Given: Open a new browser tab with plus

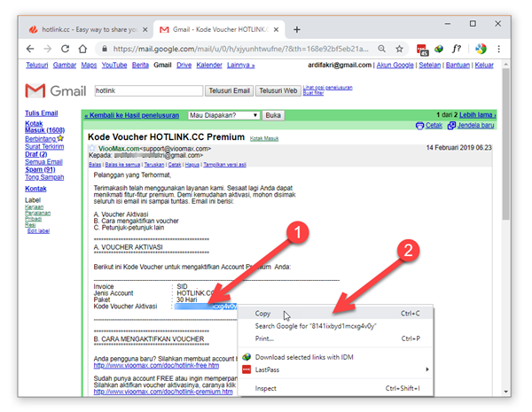Looking at the screenshot, I should (297, 30).
